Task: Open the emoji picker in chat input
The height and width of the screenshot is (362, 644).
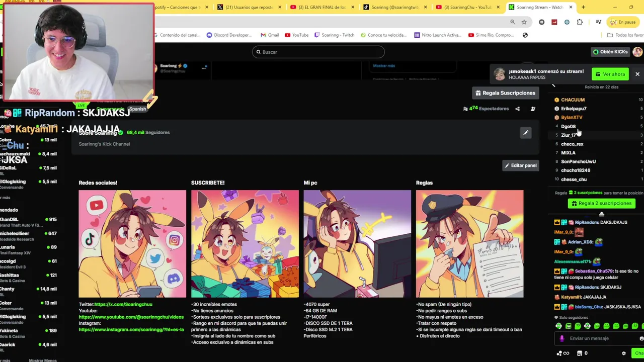Action: [641, 338]
